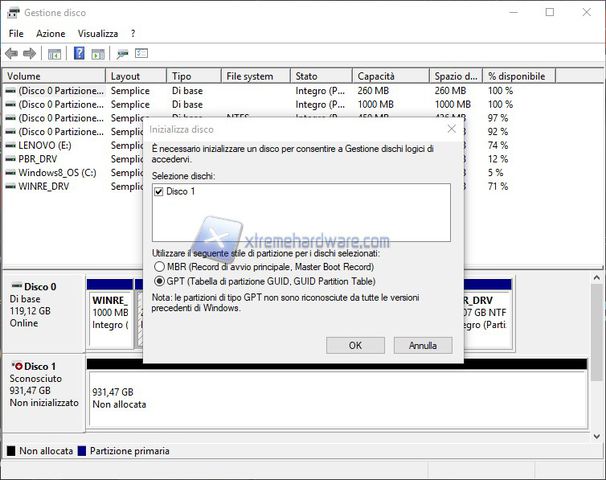Click the Forward arrow toolbar icon
This screenshot has height=480, width=606.
(x=29, y=54)
